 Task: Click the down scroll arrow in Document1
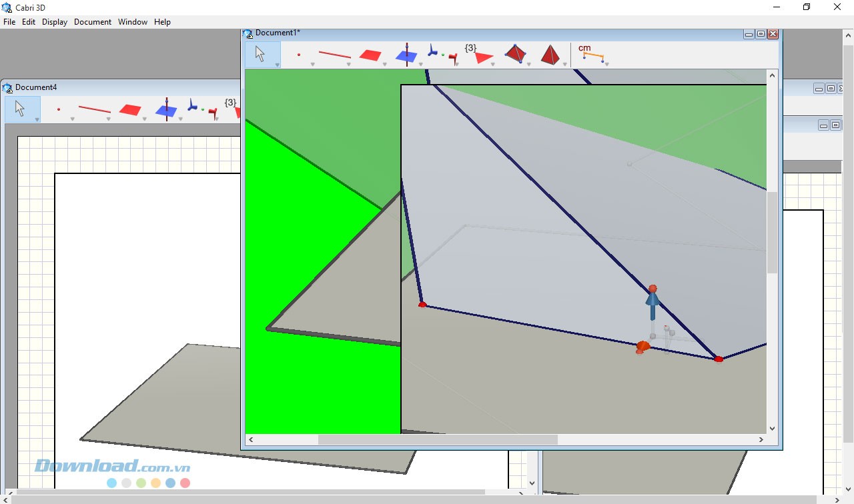772,429
